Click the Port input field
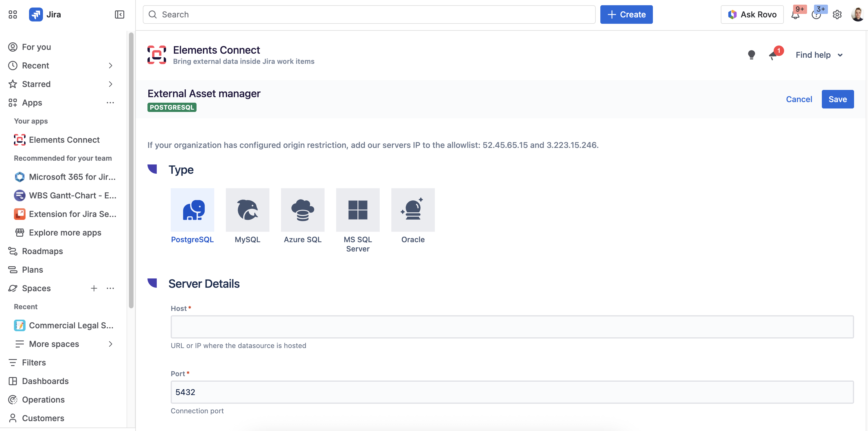 click(512, 392)
